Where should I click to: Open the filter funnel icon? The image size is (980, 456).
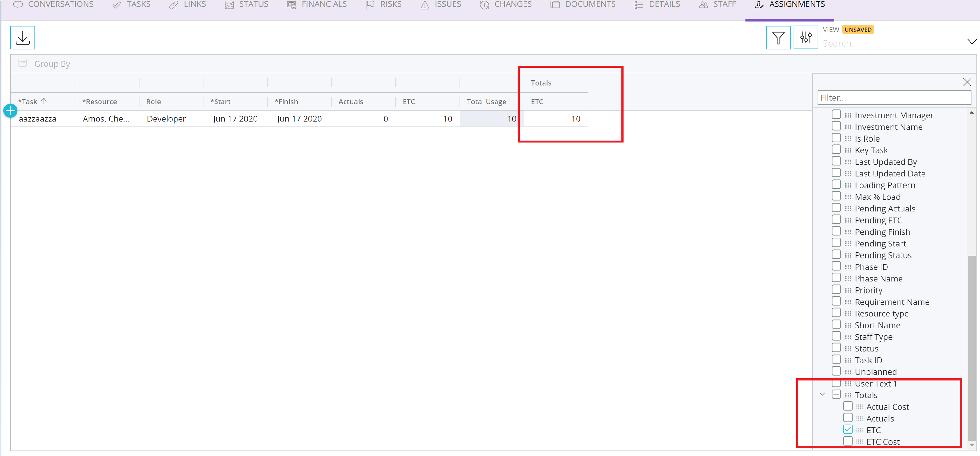click(x=778, y=38)
